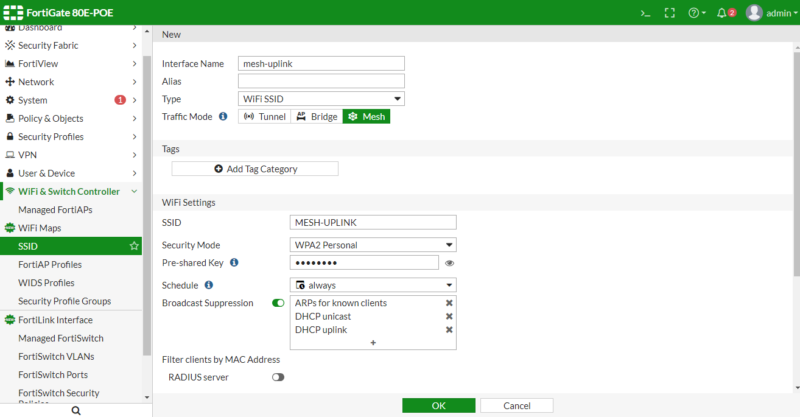Click Add Tag Category button
This screenshot has height=417, width=800.
255,169
